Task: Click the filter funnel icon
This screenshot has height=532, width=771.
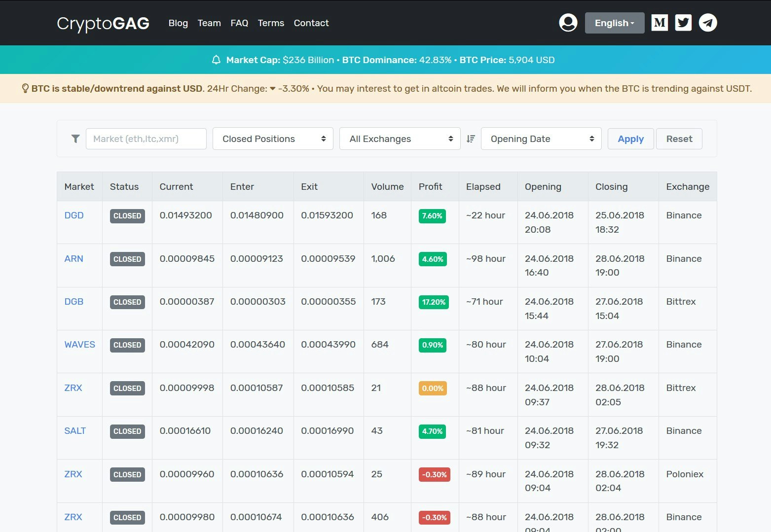Action: (x=75, y=139)
